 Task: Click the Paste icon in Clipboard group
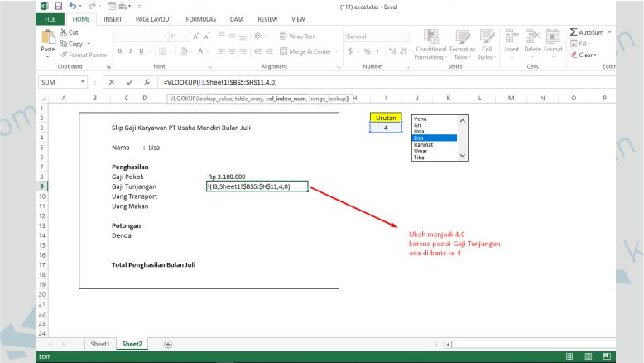[x=48, y=40]
